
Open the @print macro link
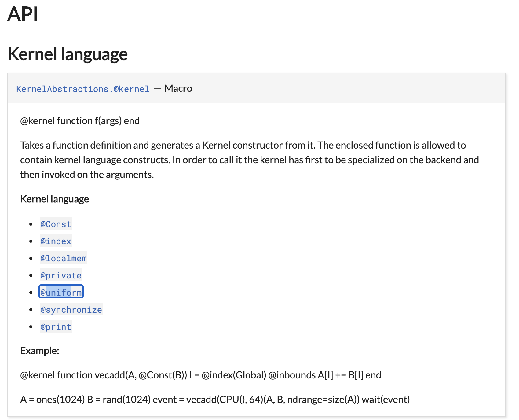[x=56, y=327]
